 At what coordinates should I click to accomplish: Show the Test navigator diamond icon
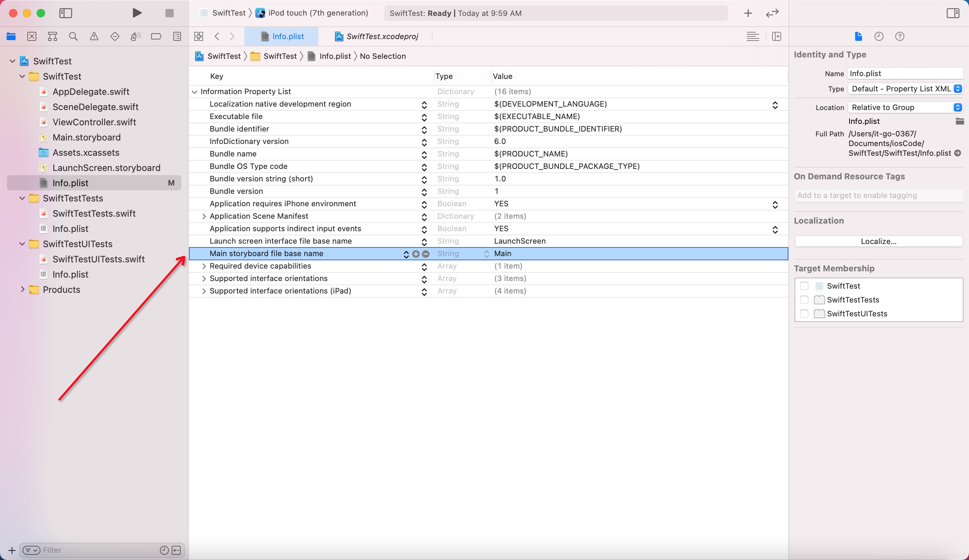115,37
